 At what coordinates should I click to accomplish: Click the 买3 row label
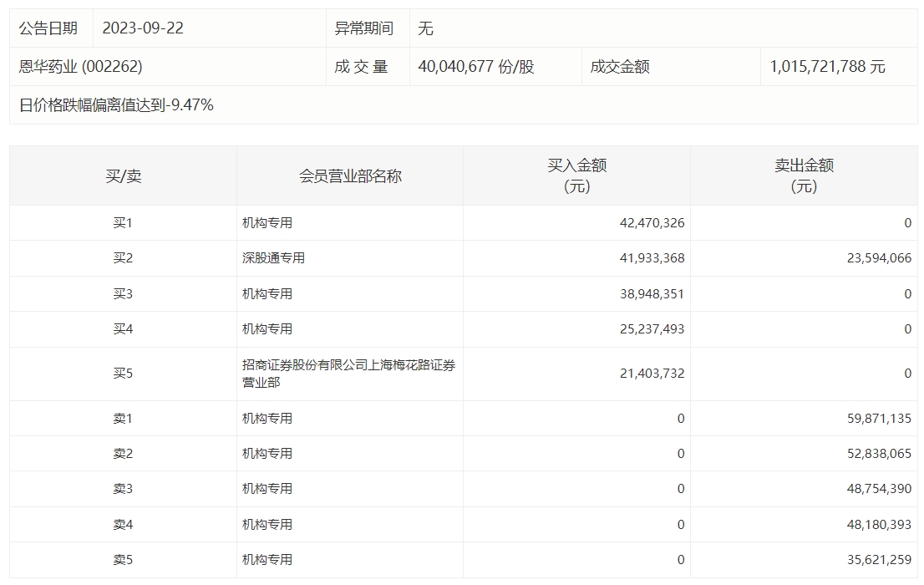pyautogui.click(x=123, y=294)
